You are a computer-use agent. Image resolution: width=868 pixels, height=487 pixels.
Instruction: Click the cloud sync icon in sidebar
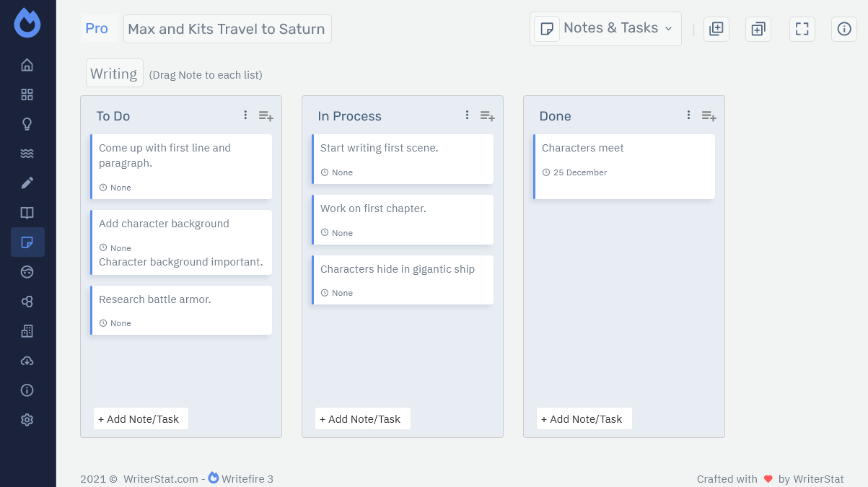(x=27, y=360)
